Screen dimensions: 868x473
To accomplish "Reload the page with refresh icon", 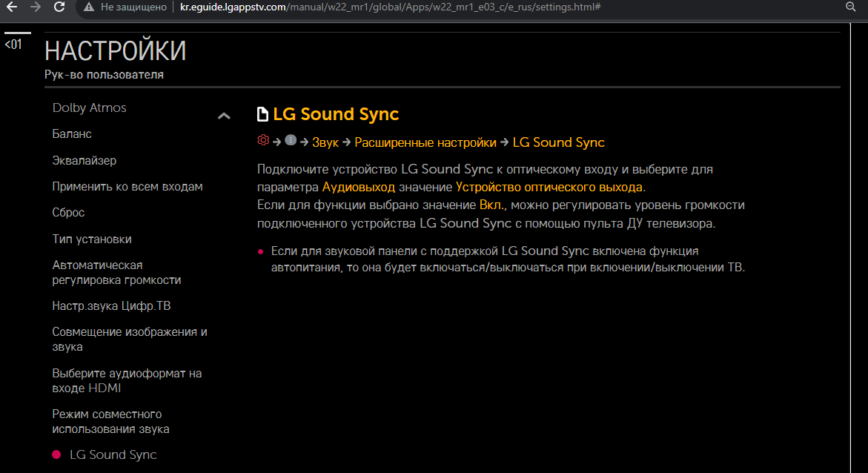I will 58,7.
